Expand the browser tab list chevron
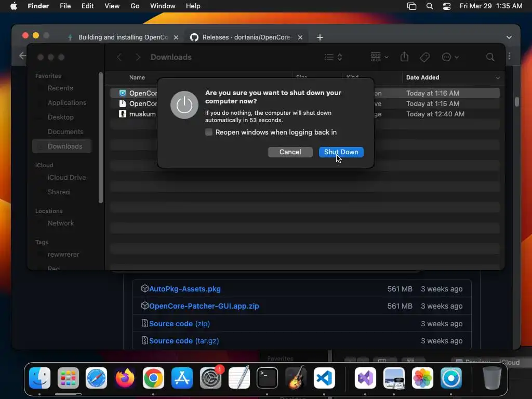 click(x=509, y=37)
